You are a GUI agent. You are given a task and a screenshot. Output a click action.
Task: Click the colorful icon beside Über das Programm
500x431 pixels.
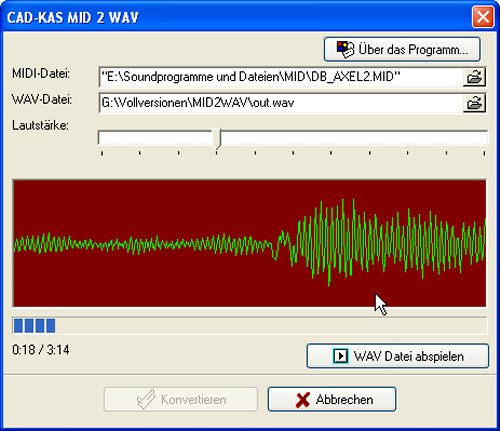(345, 49)
